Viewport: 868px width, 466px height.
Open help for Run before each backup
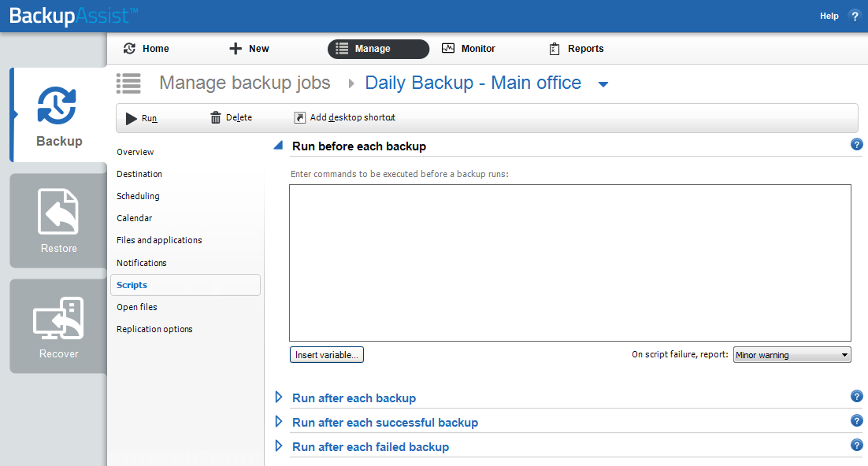pos(857,145)
